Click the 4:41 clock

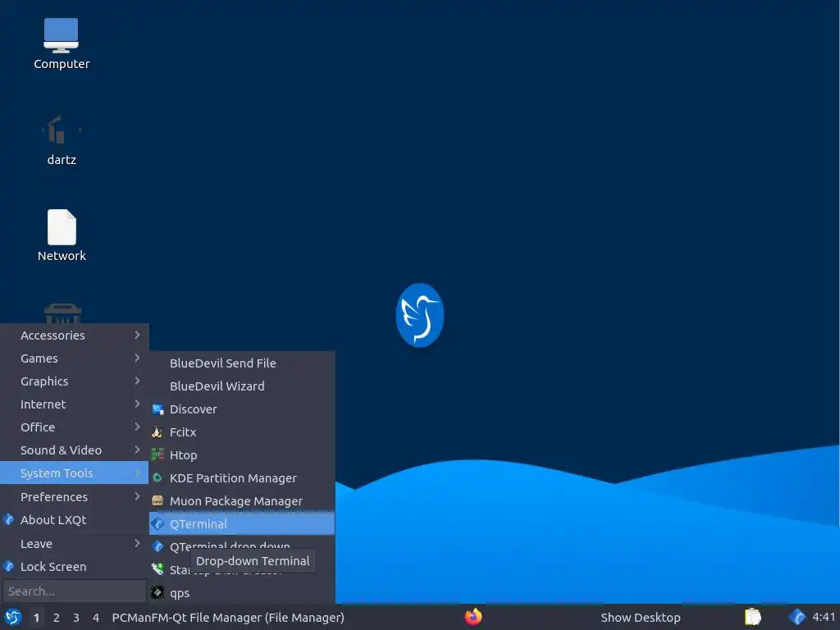click(x=824, y=617)
